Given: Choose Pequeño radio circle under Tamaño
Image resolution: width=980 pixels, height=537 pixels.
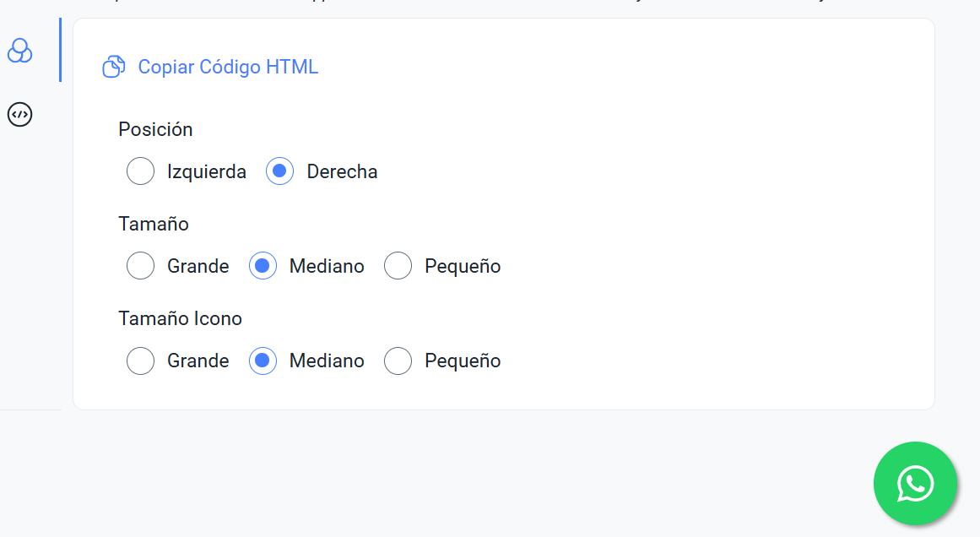Looking at the screenshot, I should [x=398, y=266].
